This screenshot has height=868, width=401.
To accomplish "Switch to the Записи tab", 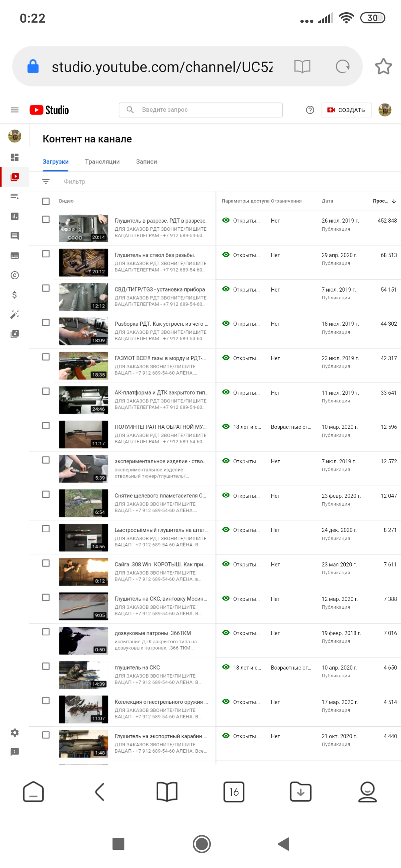I will click(146, 162).
